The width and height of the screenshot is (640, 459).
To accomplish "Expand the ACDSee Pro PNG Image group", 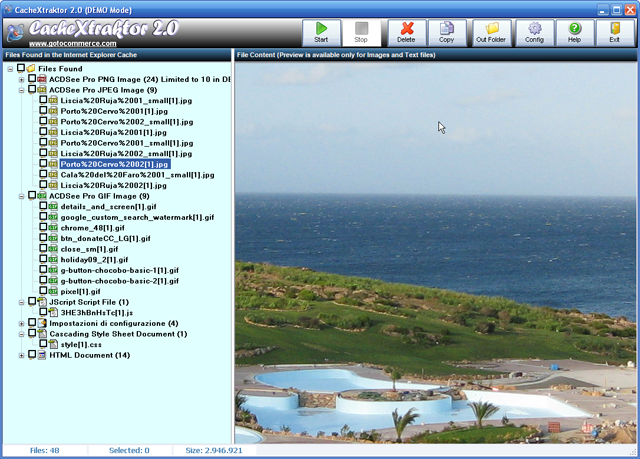I will click(x=21, y=80).
